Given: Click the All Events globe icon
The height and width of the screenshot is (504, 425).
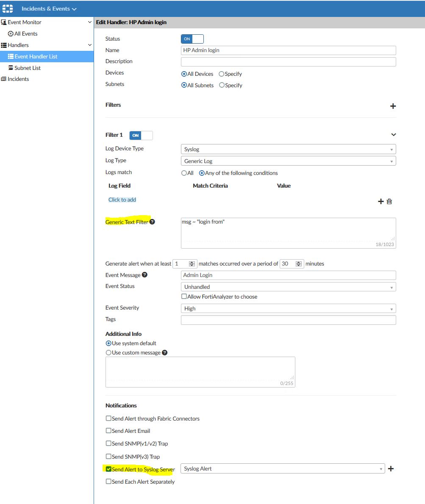Looking at the screenshot, I should pos(11,34).
